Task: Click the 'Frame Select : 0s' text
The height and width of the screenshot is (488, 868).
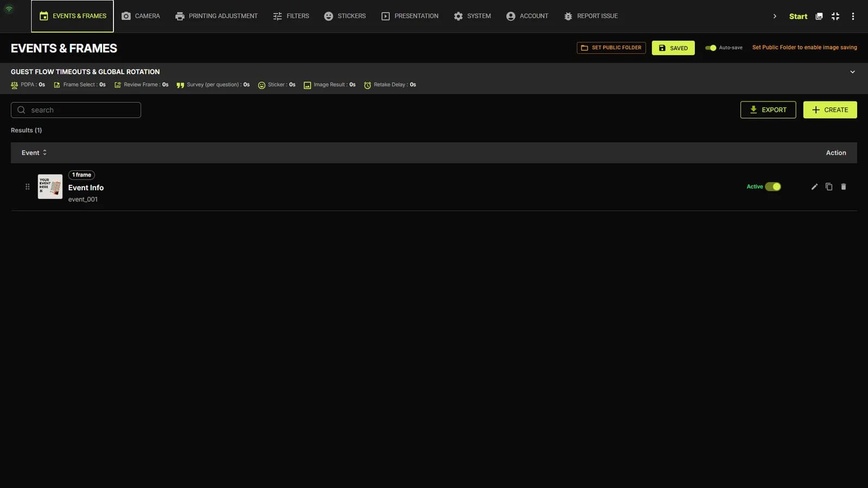Action: tap(84, 85)
